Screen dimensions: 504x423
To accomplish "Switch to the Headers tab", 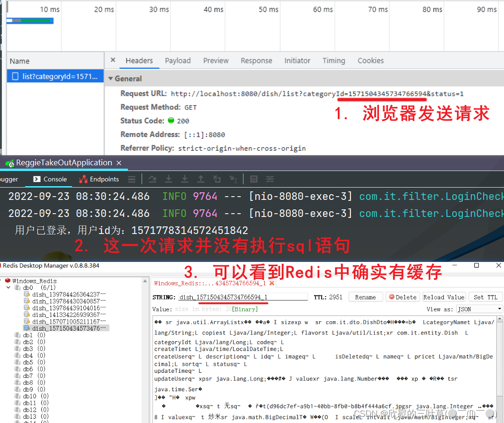I will click(139, 61).
